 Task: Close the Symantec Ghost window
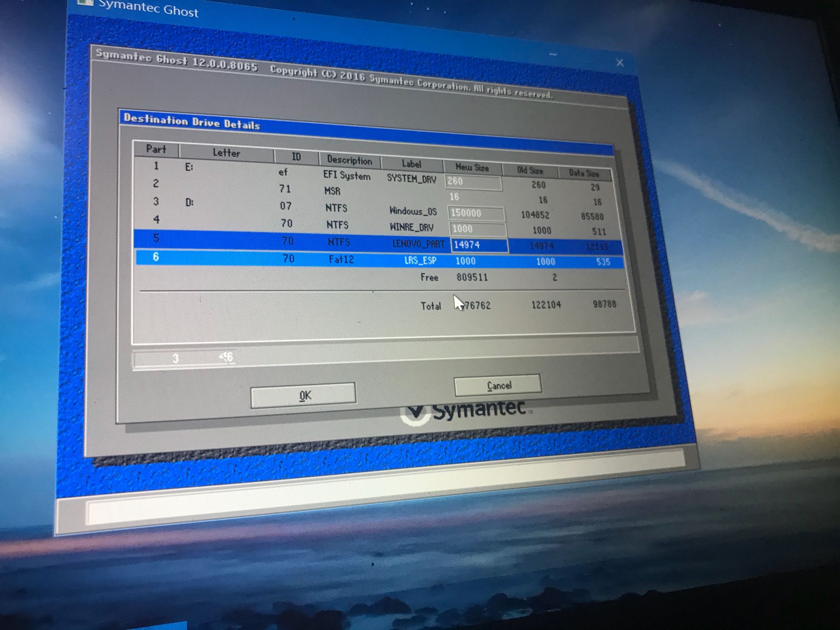click(x=619, y=63)
